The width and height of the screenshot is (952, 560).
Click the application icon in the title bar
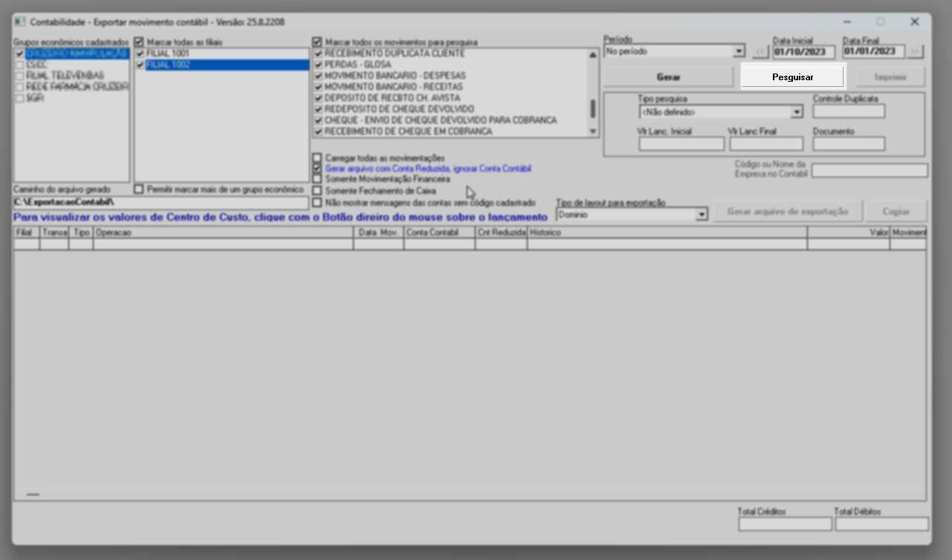pos(20,22)
